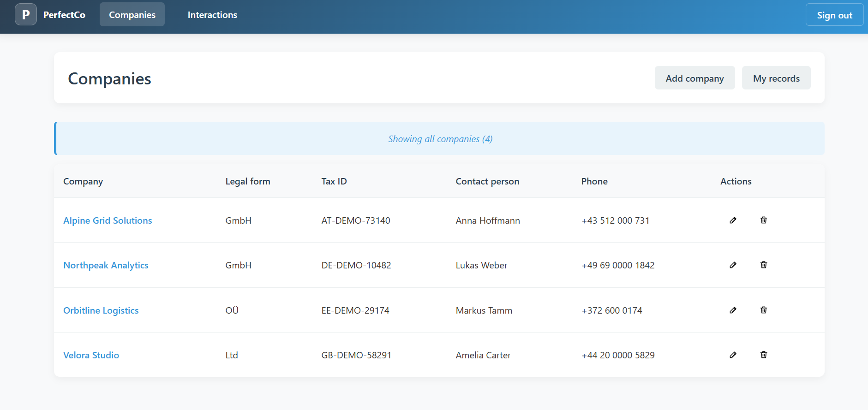Click the PerfectCo P logo icon
This screenshot has width=868, height=410.
(26, 14)
